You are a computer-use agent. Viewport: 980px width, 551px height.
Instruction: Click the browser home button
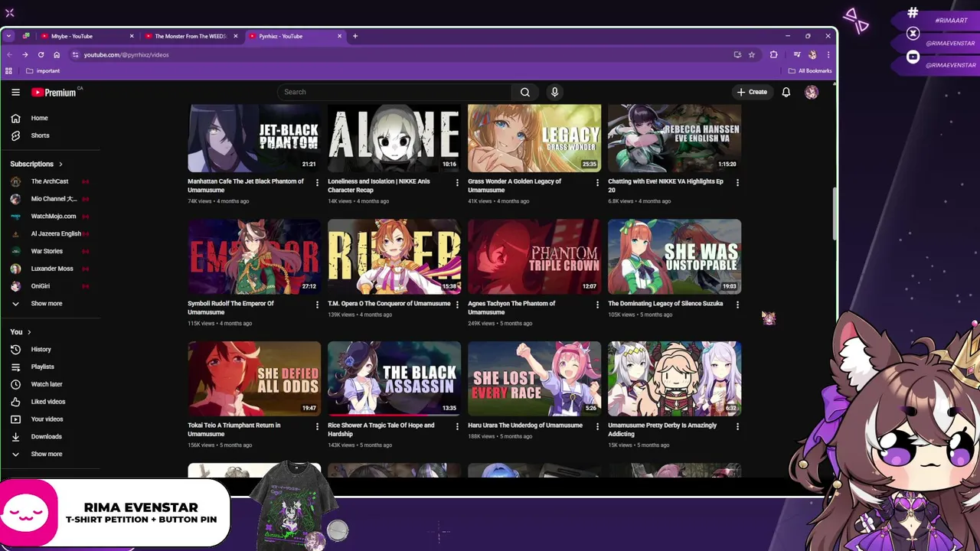pyautogui.click(x=57, y=55)
